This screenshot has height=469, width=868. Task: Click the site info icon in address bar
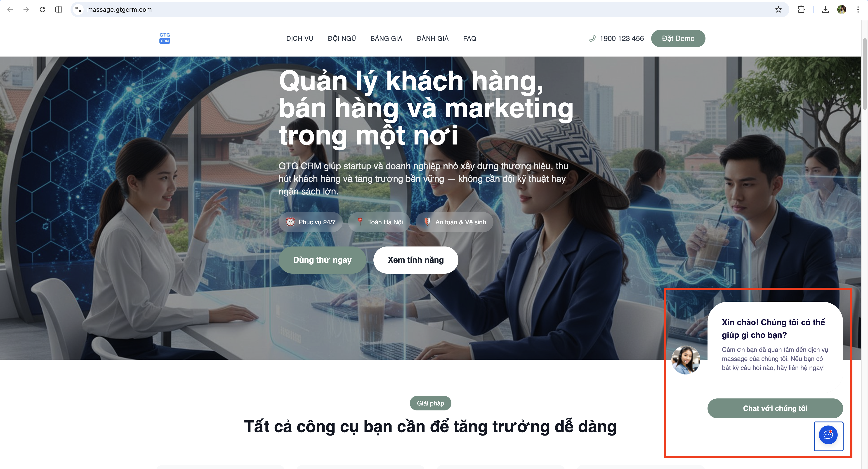[x=78, y=9]
